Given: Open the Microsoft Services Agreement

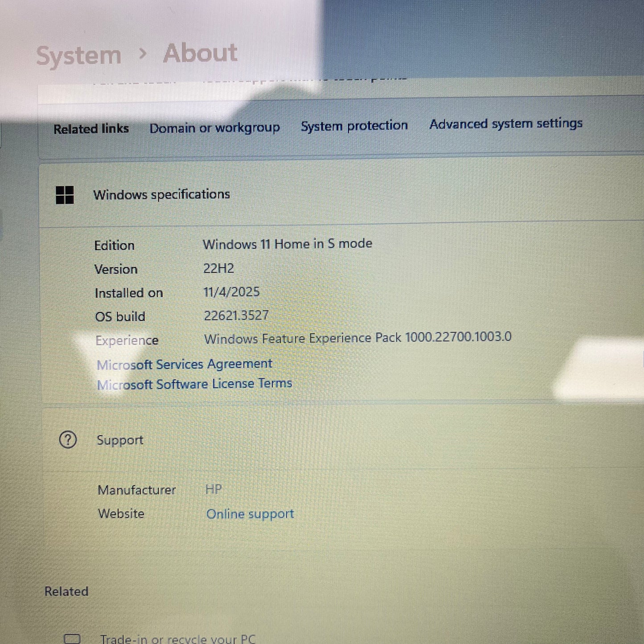Looking at the screenshot, I should [x=185, y=364].
